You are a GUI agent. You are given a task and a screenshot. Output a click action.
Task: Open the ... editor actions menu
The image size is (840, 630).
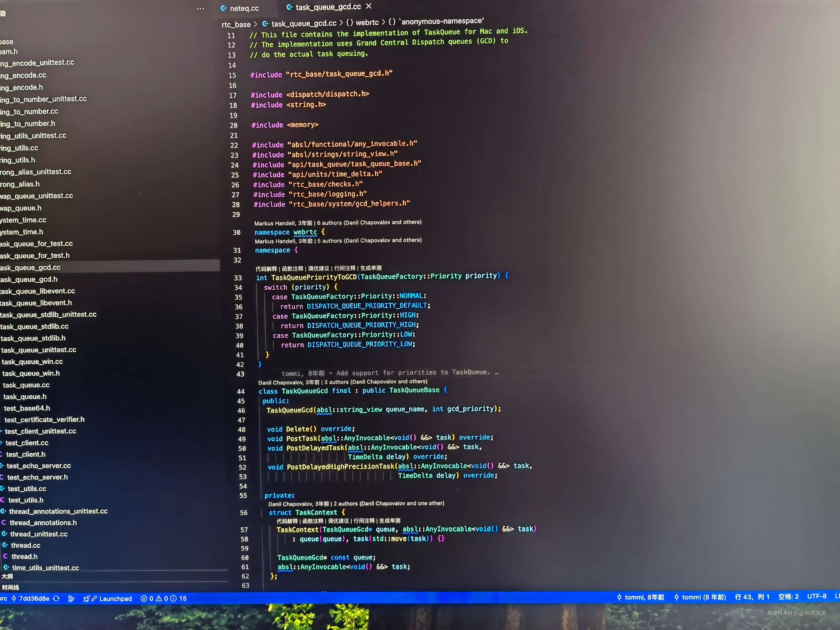click(x=201, y=8)
